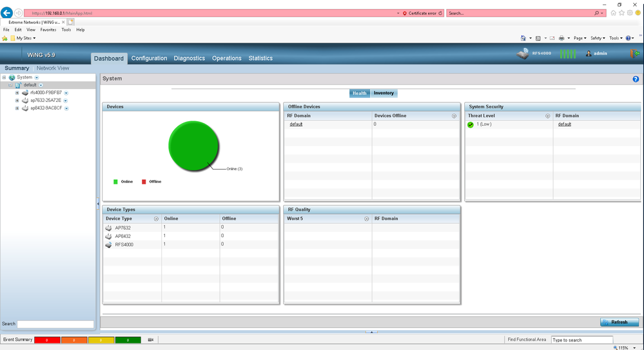Screen dimensions: 644x350
Task: Click the System globe icon in tree
Action: coord(12,77)
